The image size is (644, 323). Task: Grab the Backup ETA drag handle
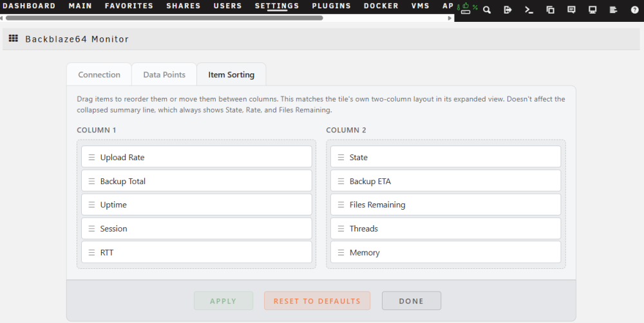tap(341, 181)
